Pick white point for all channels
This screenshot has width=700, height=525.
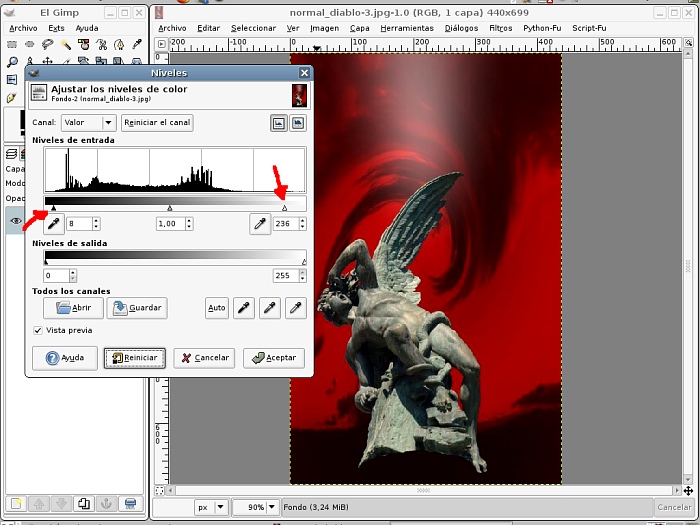coord(296,308)
